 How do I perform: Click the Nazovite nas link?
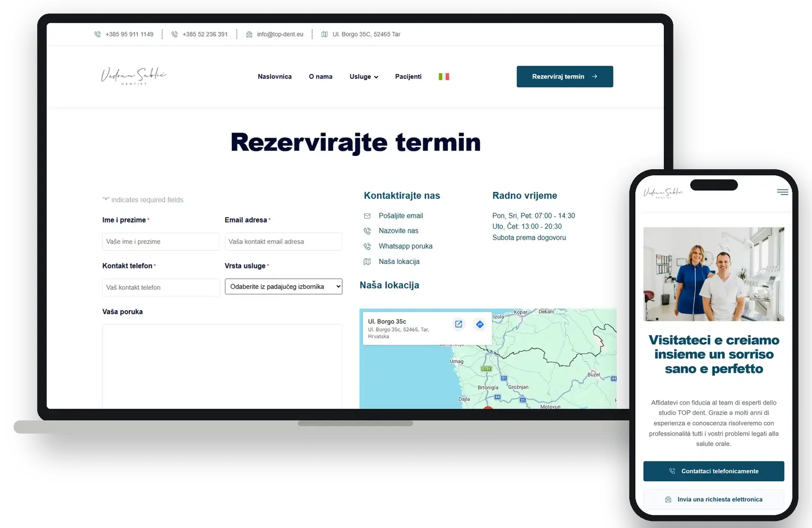tap(398, 231)
